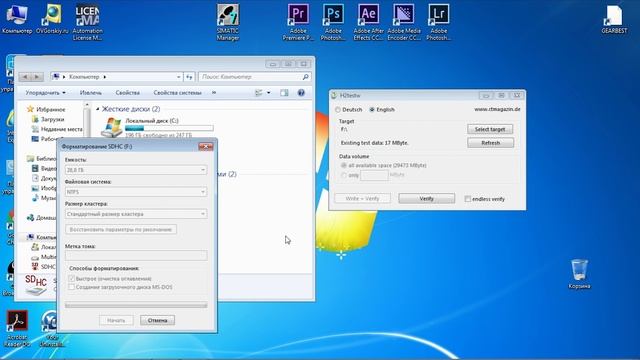Click the MByte amount field in H2testw
This screenshot has width=640, height=360.
[x=374, y=175]
